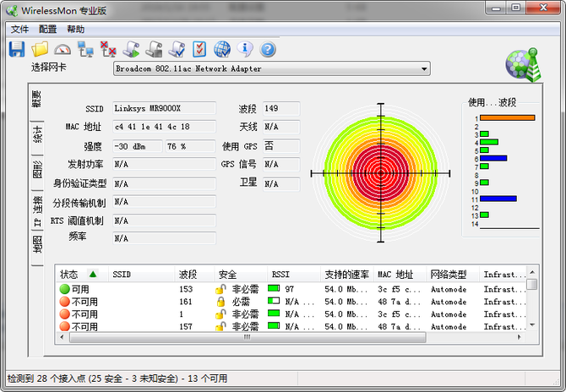Open the network adapter dropdown list
Viewport: 566px width, 392px height.
(424, 68)
